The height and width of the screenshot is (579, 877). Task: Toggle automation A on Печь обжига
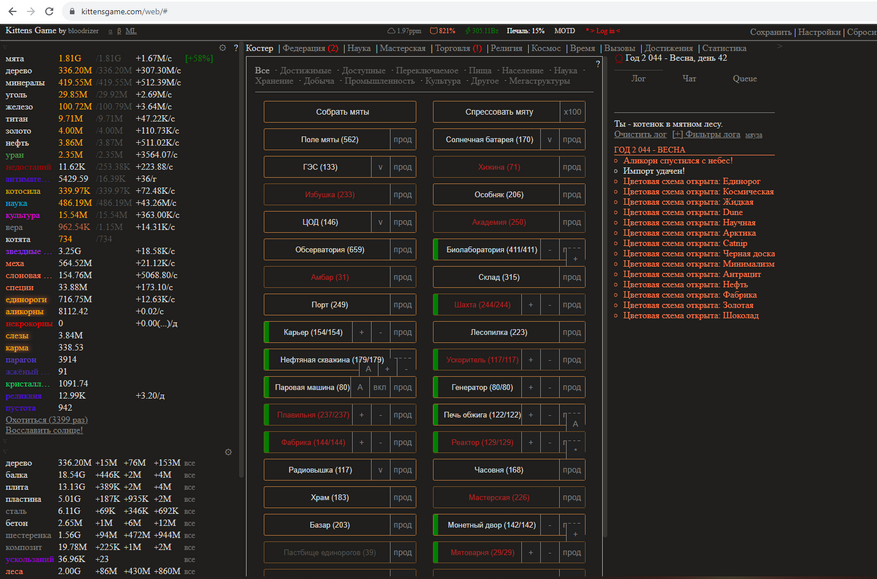click(575, 424)
